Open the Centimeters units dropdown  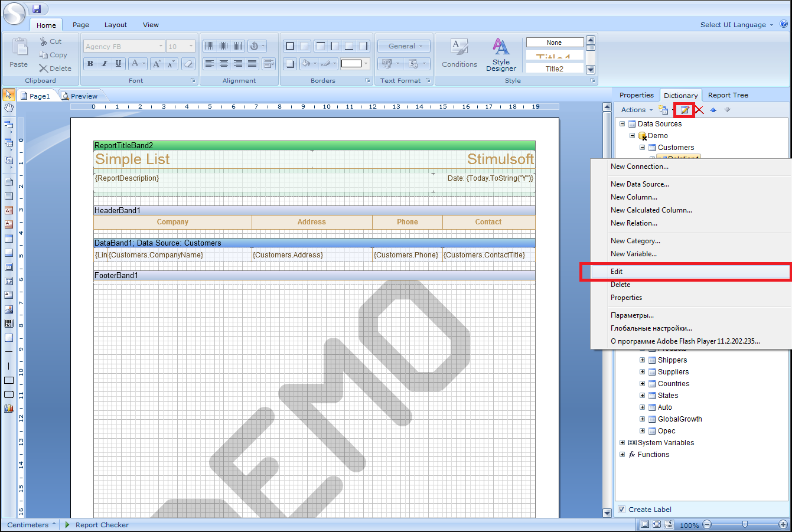(31, 525)
